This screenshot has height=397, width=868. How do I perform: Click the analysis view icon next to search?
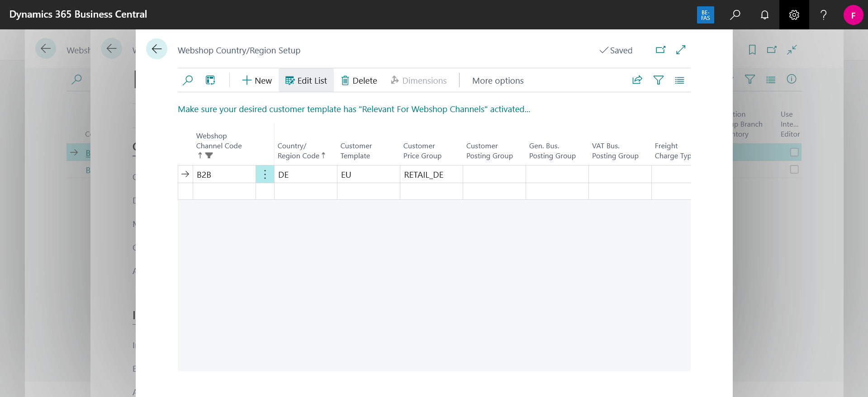pos(210,80)
